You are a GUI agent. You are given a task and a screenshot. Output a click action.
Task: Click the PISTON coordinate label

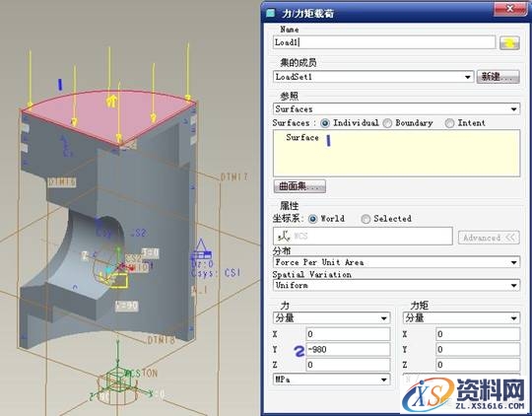click(x=141, y=374)
